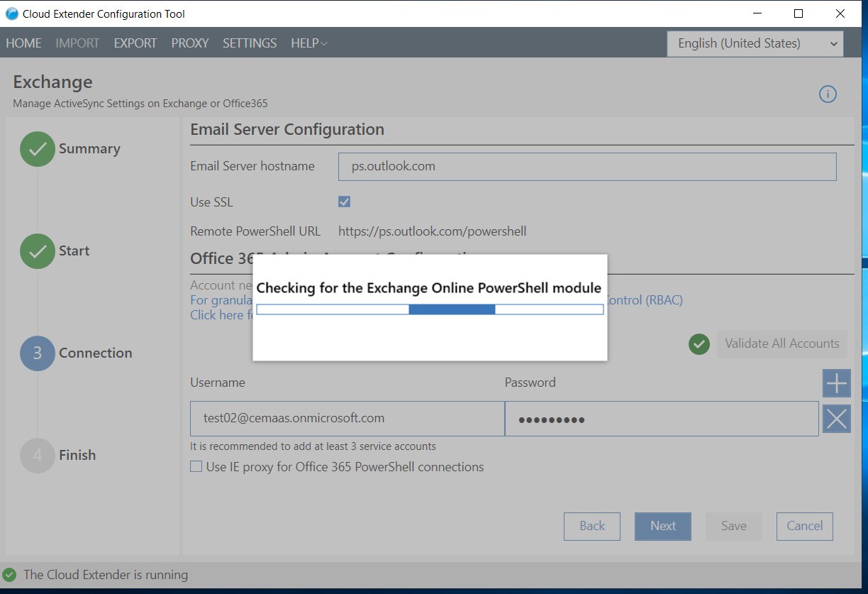868x594 pixels.
Task: Enable IE proxy for Office 365 PowerShell connections
Action: [195, 466]
